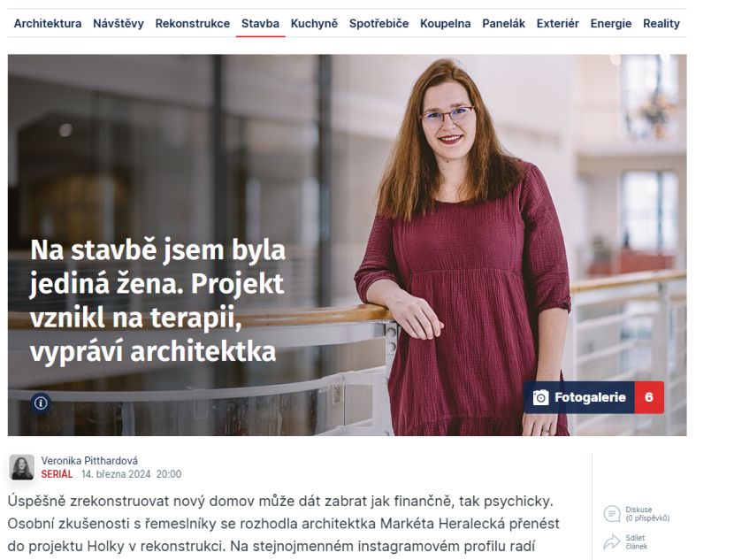
Task: Open the Architektura section
Action: 48,23
